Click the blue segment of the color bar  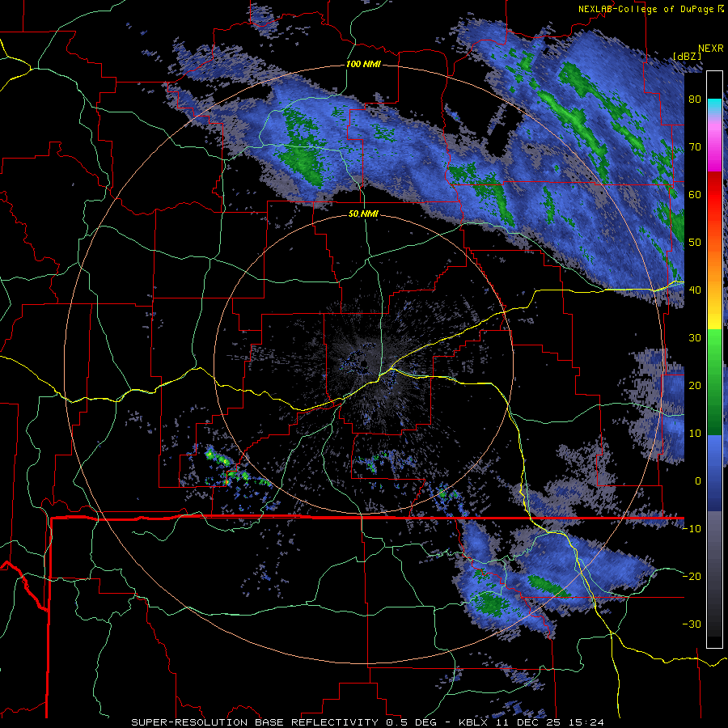pos(714,472)
